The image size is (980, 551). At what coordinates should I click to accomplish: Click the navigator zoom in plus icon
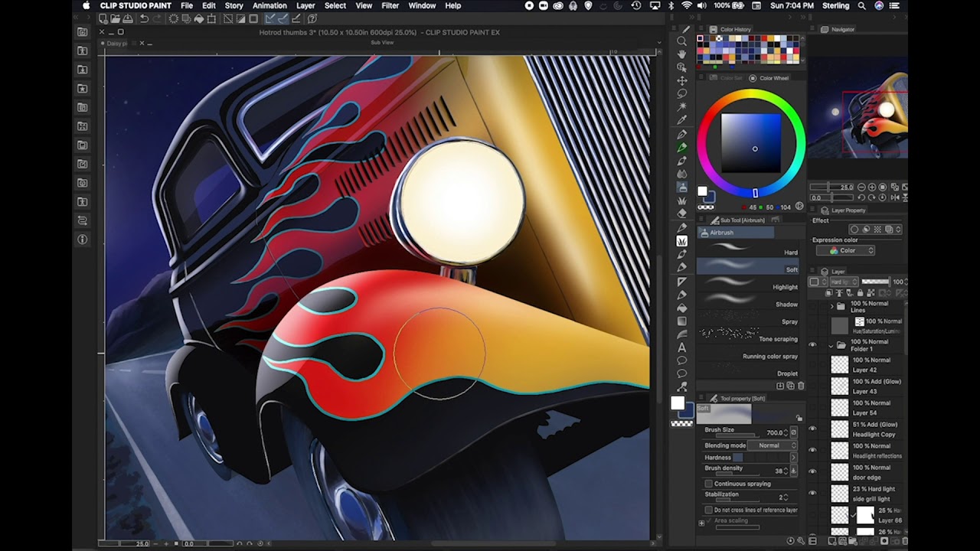pos(872,187)
